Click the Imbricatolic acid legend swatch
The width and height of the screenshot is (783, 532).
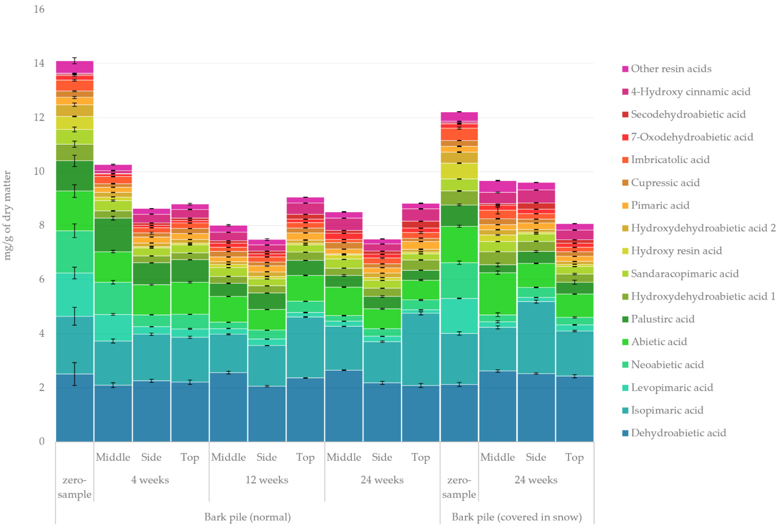point(625,160)
